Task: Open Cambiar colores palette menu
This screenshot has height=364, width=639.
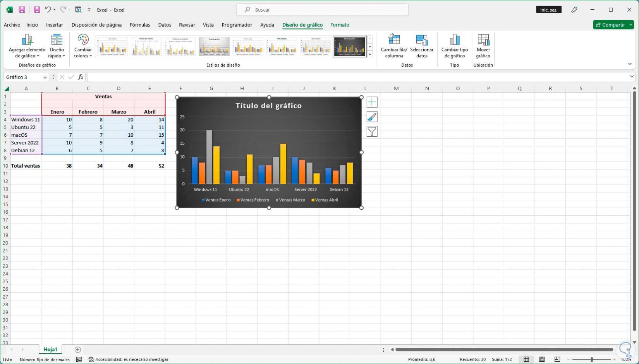Action: coord(83,46)
